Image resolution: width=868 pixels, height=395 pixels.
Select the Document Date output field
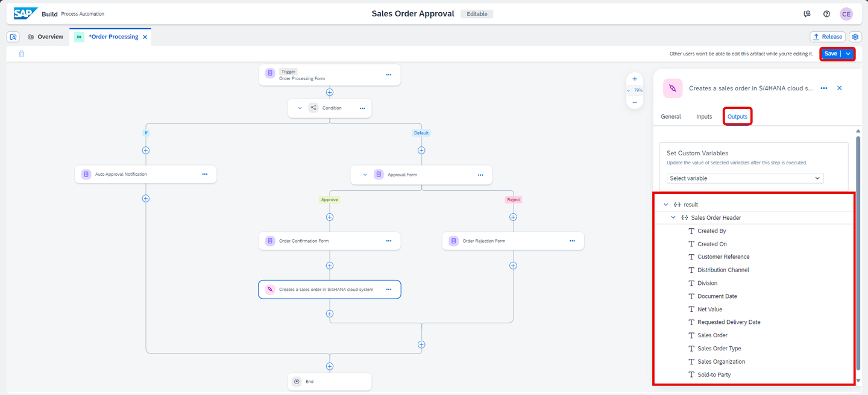point(717,296)
